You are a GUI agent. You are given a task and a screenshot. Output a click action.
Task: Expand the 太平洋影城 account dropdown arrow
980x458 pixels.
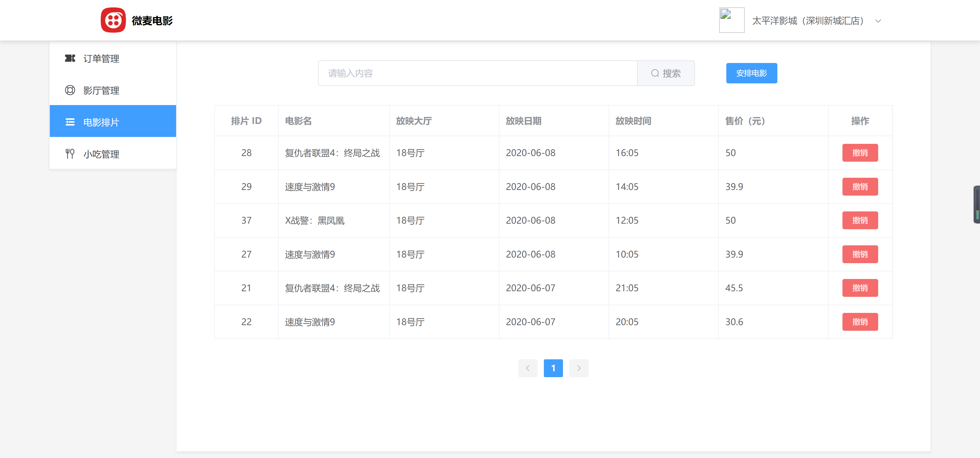coord(878,21)
